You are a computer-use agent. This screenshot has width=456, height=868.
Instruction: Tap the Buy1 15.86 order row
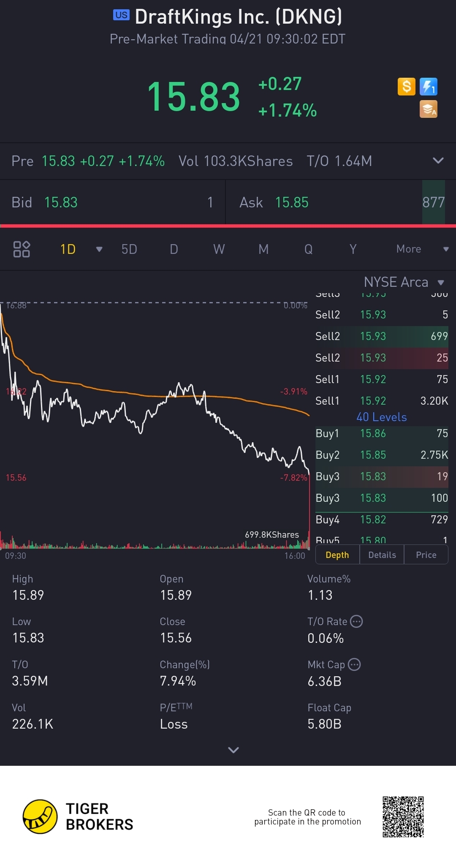point(382,434)
